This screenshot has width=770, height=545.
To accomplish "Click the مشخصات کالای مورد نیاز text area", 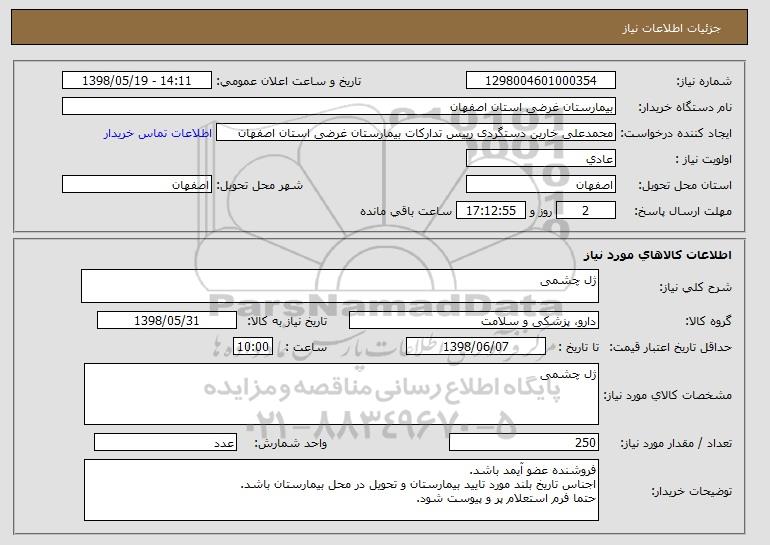I will click(341, 394).
